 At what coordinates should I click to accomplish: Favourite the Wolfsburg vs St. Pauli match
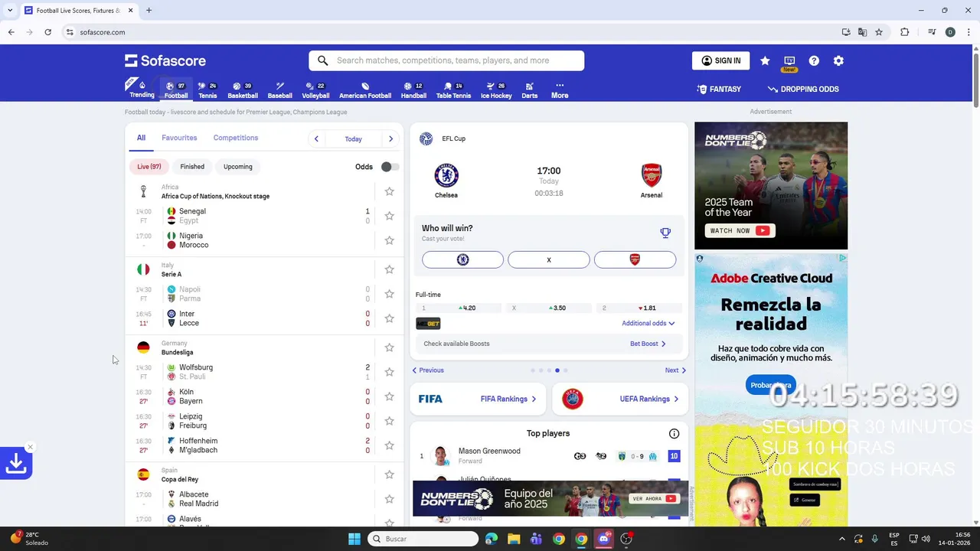389,372
